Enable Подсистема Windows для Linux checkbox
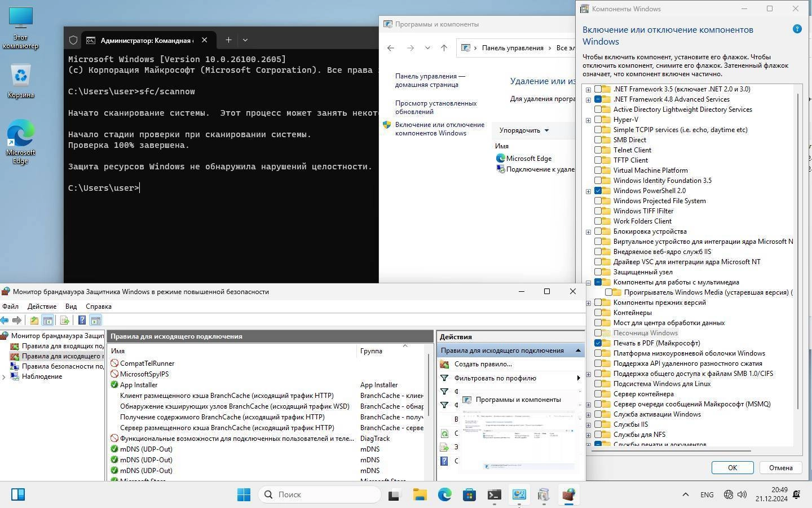Viewport: 812px width, 508px height. [598, 384]
